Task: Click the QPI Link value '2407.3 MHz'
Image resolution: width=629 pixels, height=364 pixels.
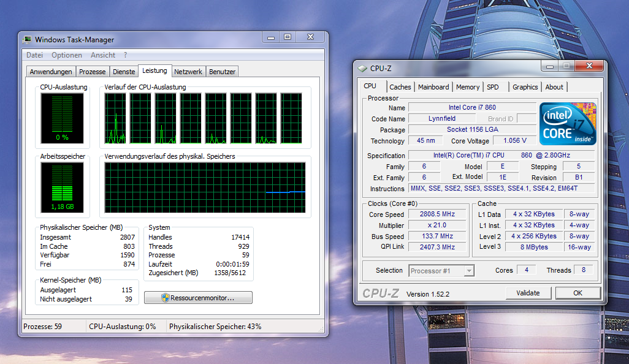Action: (x=437, y=248)
